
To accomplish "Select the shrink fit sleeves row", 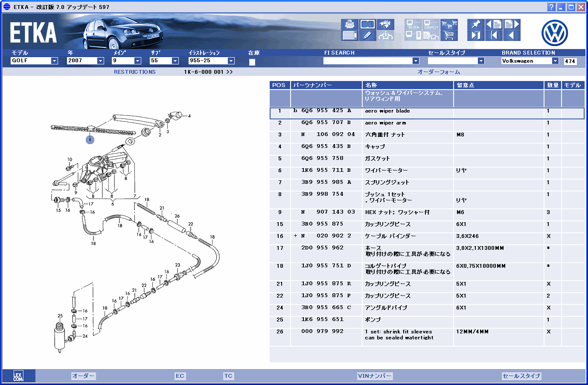I will click(x=427, y=337).
